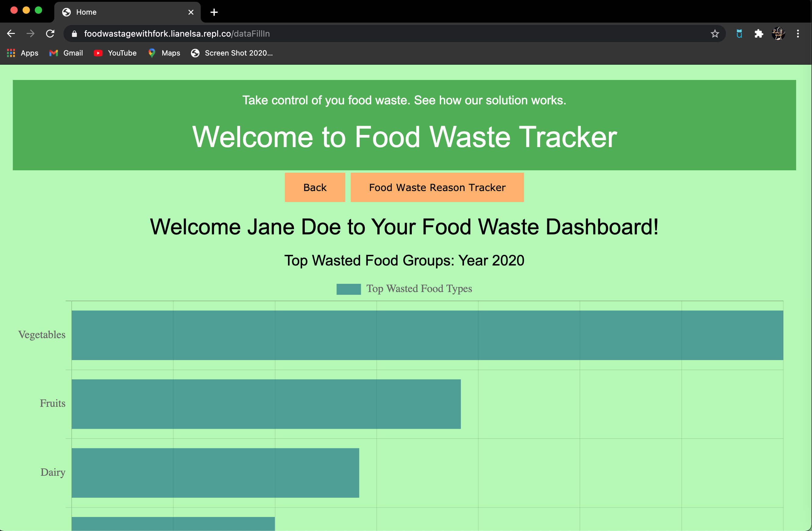Viewport: 812px width, 531px height.
Task: Toggle the Top Wasted Food Types legend
Action: 404,289
